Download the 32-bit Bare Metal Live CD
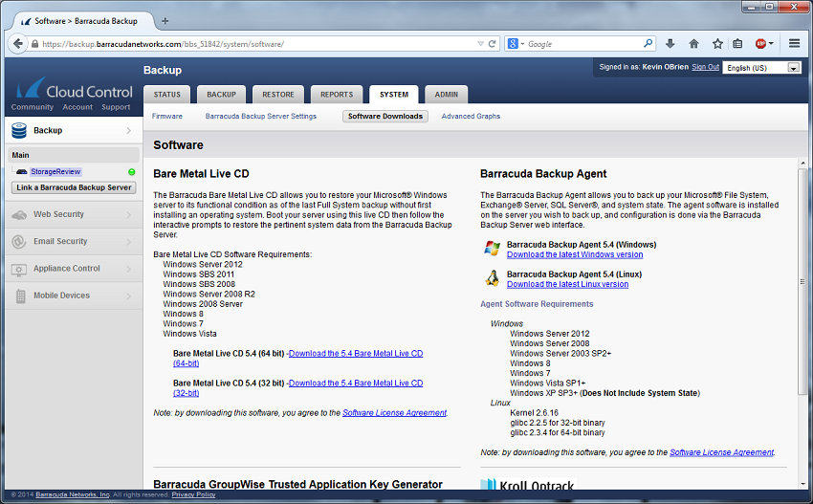The image size is (813, 504). 356,383
